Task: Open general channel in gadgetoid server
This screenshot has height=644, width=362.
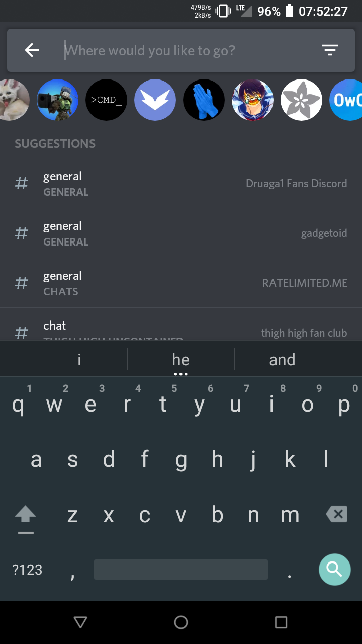Action: tap(181, 233)
